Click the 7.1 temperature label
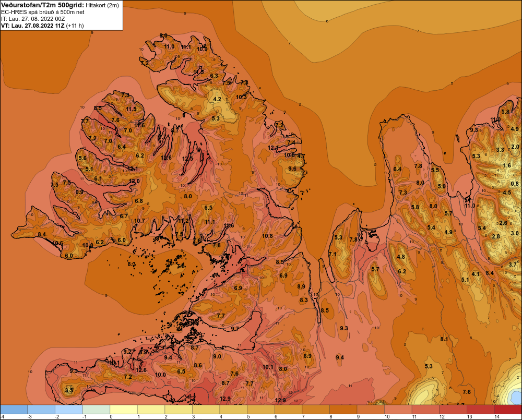Screen dimensions: 522x420 [332, 254]
